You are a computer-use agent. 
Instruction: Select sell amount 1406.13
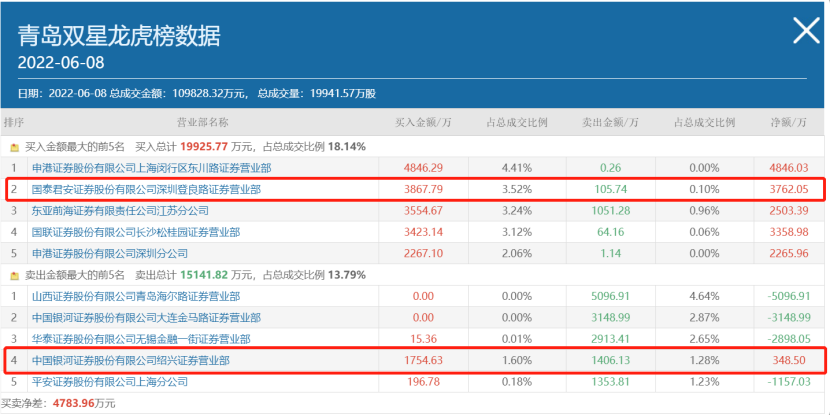point(610,361)
